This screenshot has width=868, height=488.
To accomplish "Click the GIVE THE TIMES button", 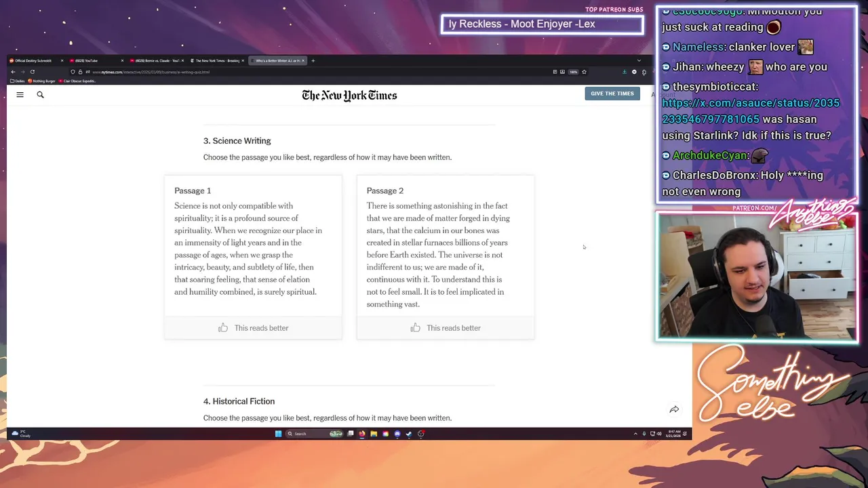I will coord(612,94).
